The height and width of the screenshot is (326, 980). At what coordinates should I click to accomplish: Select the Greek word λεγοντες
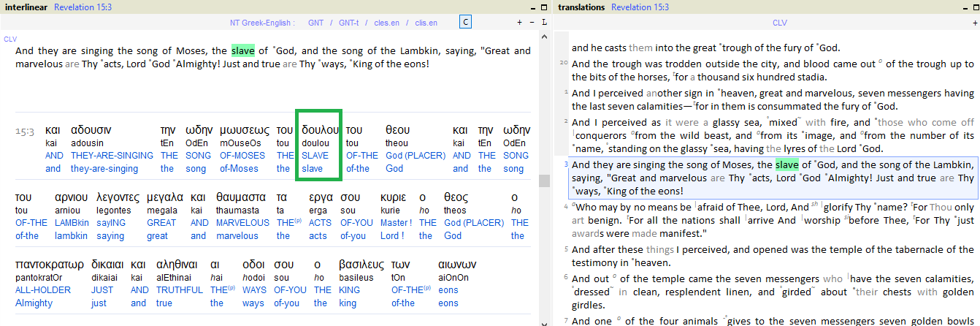coord(118,197)
